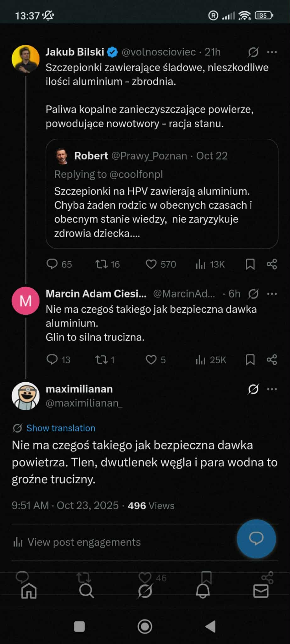
Task: Open the Notifications tab
Action: point(203,591)
